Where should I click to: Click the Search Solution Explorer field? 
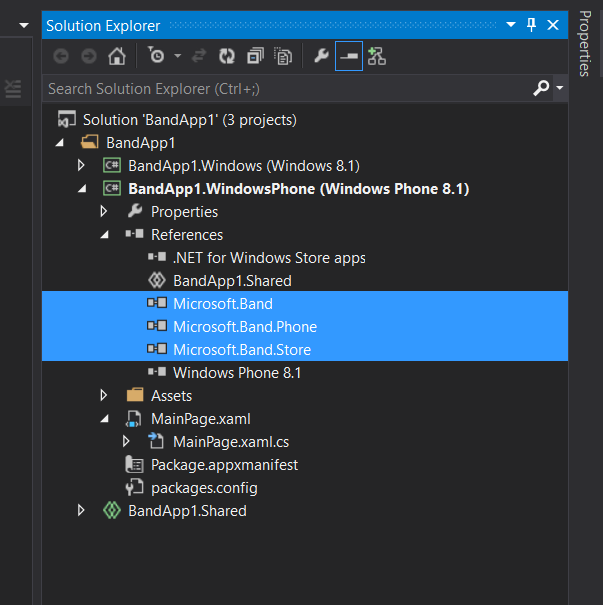287,89
